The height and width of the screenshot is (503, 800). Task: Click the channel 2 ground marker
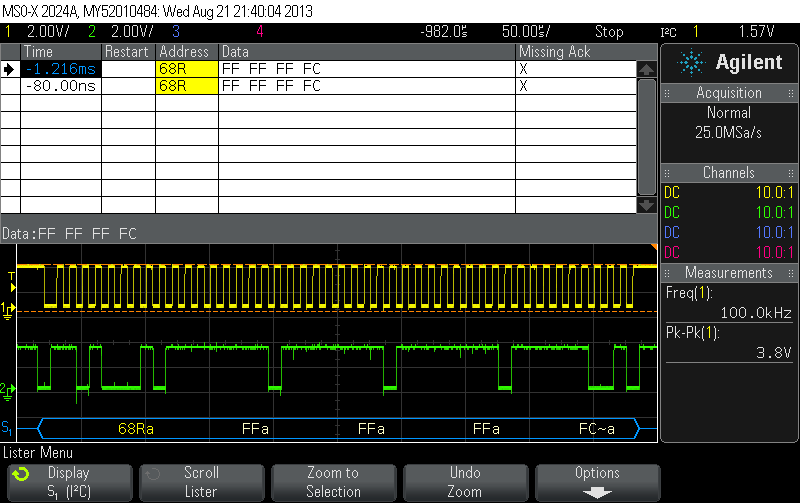click(x=8, y=391)
